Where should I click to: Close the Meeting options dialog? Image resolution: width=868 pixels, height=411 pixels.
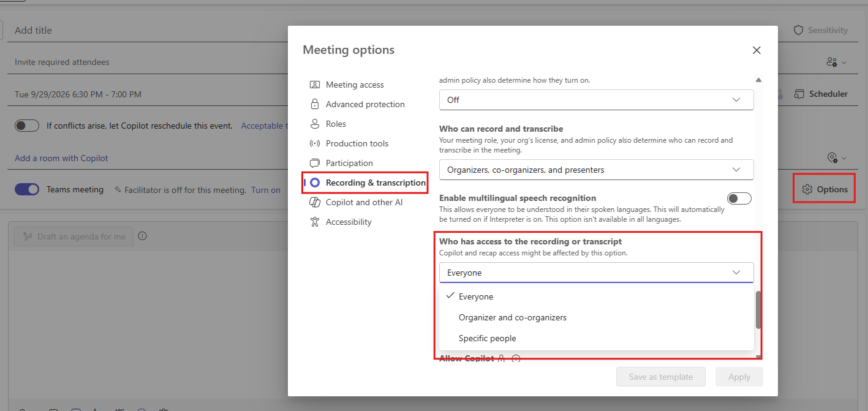click(x=757, y=50)
